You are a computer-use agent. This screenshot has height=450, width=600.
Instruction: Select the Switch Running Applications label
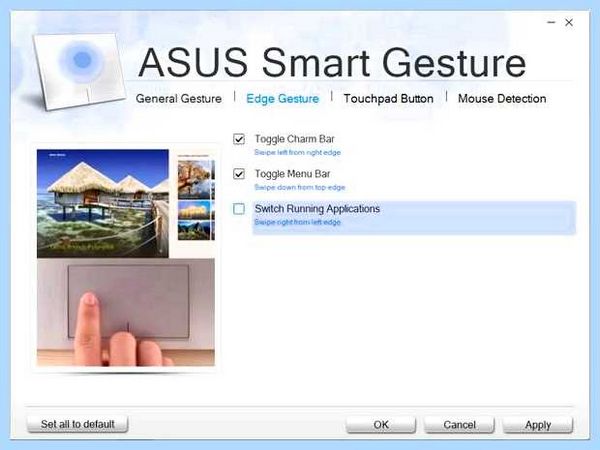click(x=317, y=209)
